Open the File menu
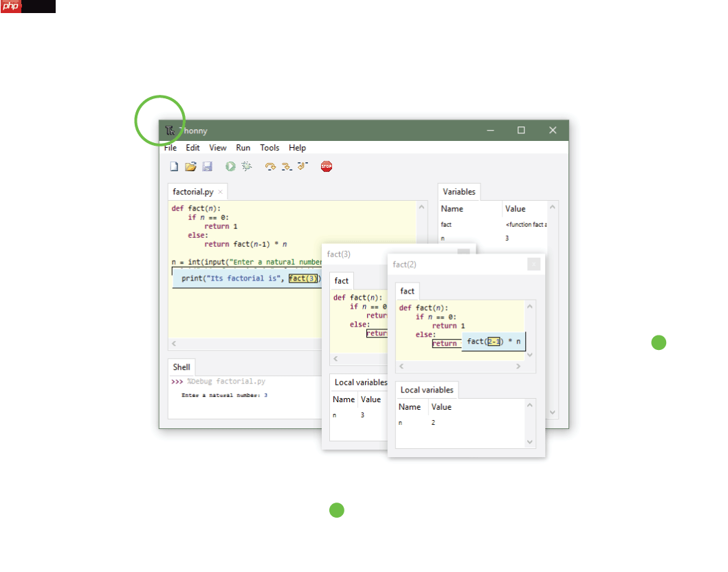 pos(170,148)
